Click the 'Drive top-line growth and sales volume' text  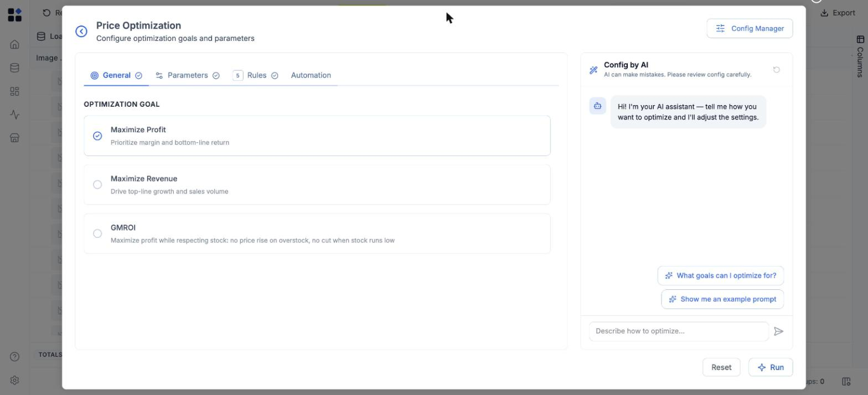[169, 191]
